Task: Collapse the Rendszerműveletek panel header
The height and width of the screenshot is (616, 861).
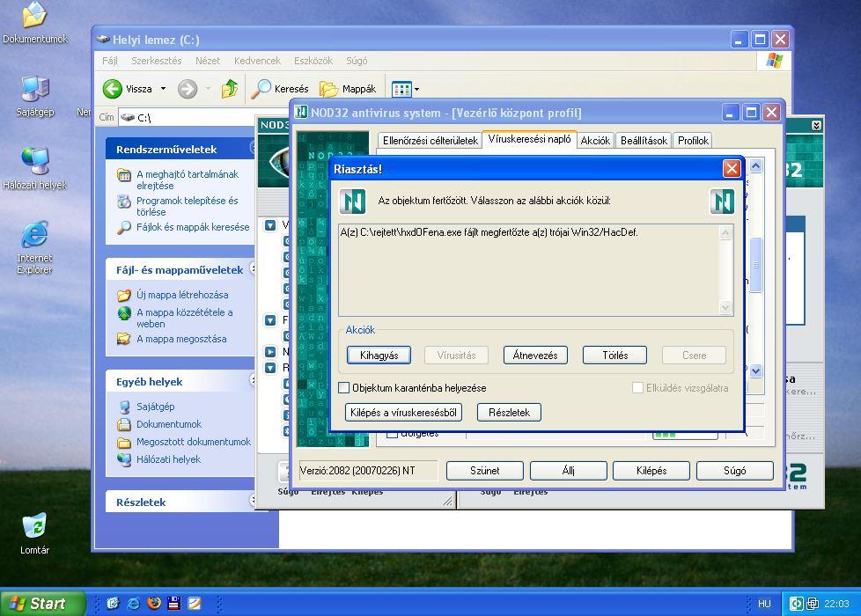Action: click(x=180, y=149)
